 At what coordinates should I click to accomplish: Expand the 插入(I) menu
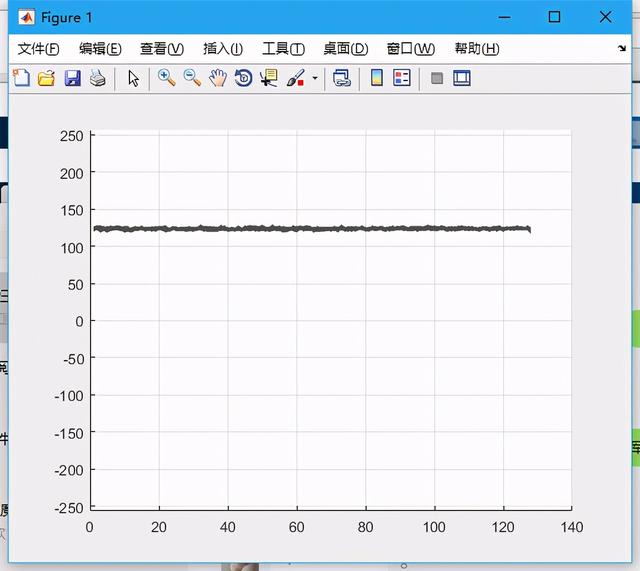pyautogui.click(x=222, y=49)
